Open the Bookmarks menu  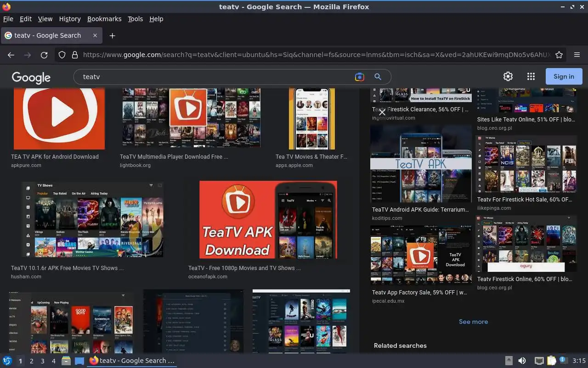[104, 19]
